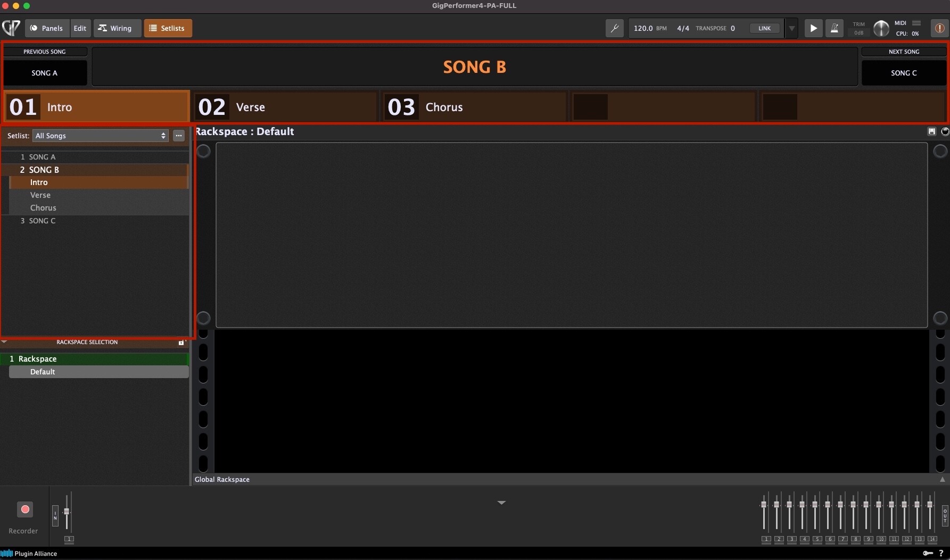Toggle the LINK tempo sync button
Viewport: 950px width, 560px height.
pyautogui.click(x=764, y=28)
